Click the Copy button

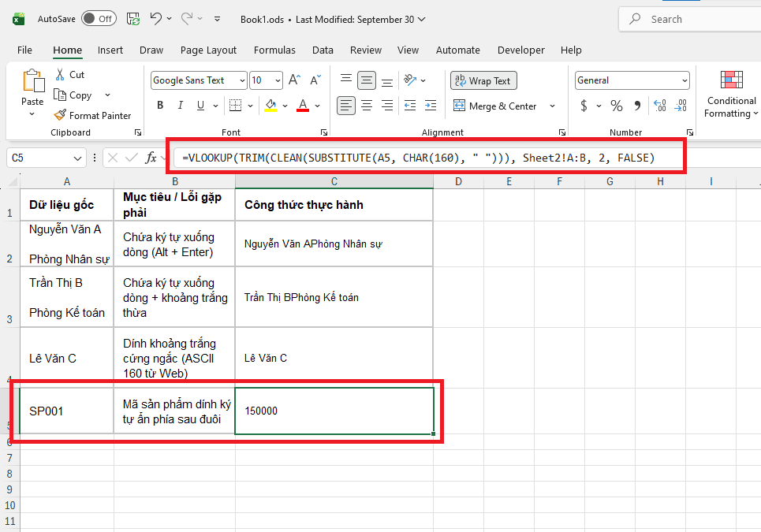click(73, 95)
